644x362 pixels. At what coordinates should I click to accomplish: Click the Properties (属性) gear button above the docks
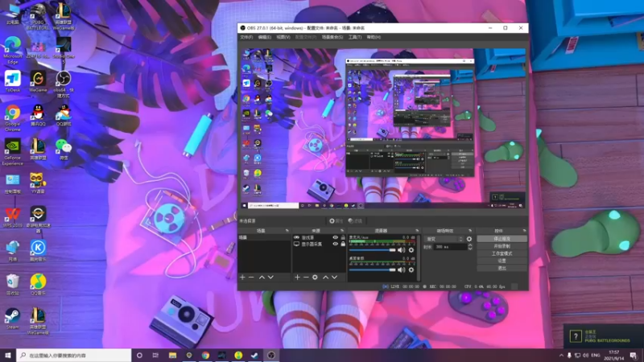336,220
